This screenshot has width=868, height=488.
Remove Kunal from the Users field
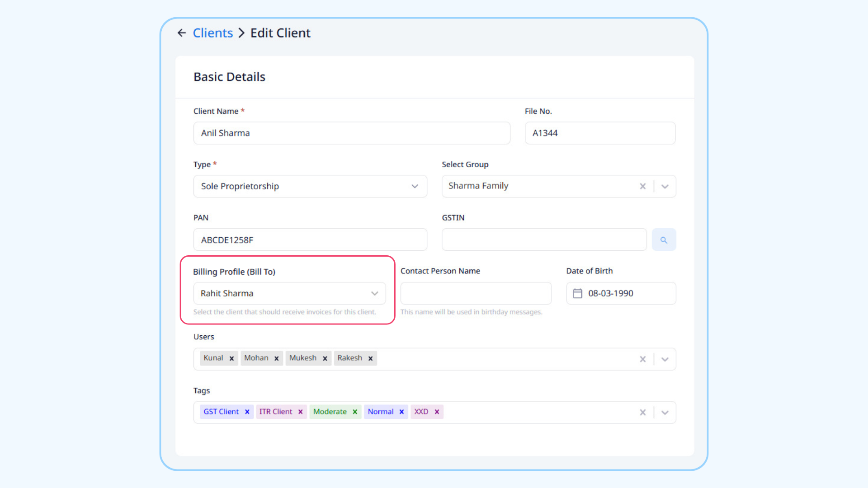point(231,358)
